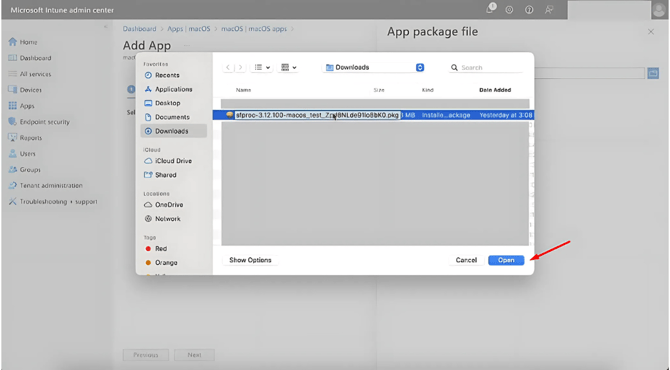Open Intune help question icon
The width and height of the screenshot is (670, 370).
[529, 9]
